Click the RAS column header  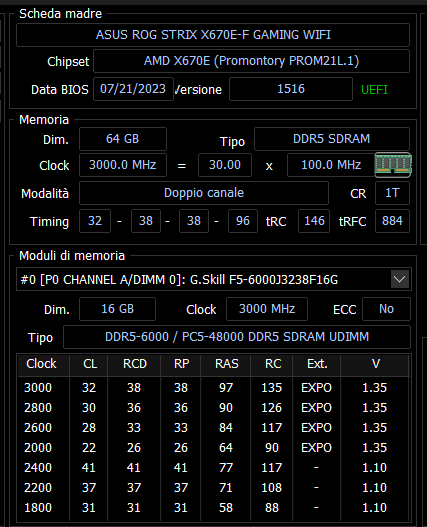(226, 364)
